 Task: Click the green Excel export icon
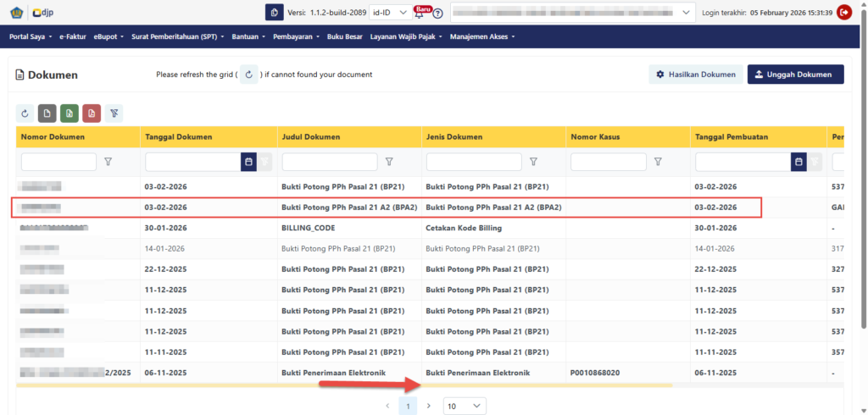click(x=70, y=113)
